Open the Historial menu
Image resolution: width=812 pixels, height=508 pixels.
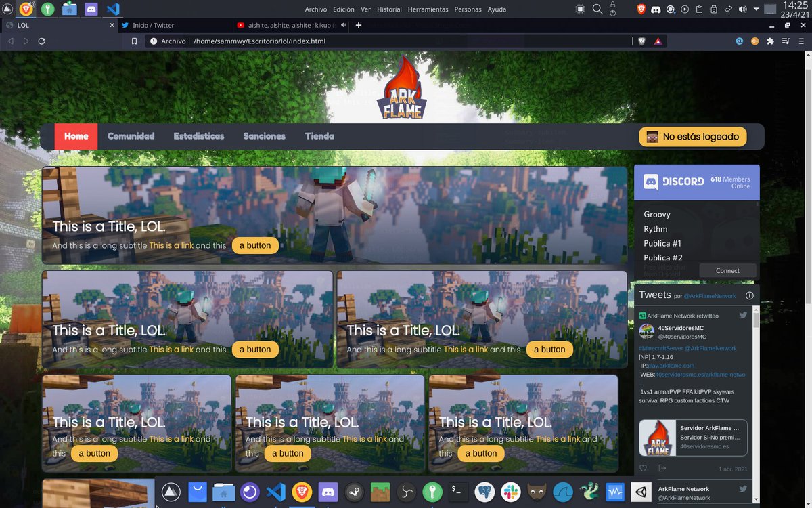point(389,9)
